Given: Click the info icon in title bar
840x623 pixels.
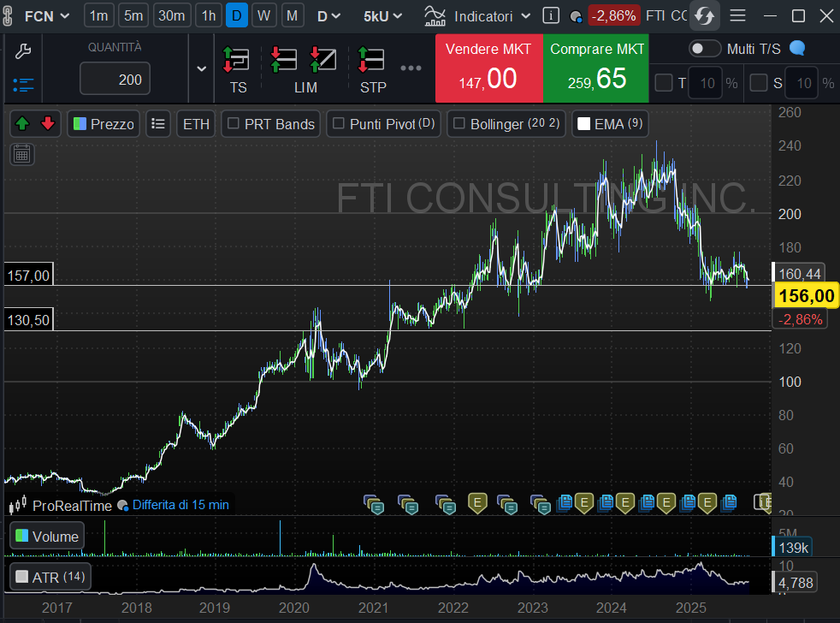Looking at the screenshot, I should coord(552,15).
